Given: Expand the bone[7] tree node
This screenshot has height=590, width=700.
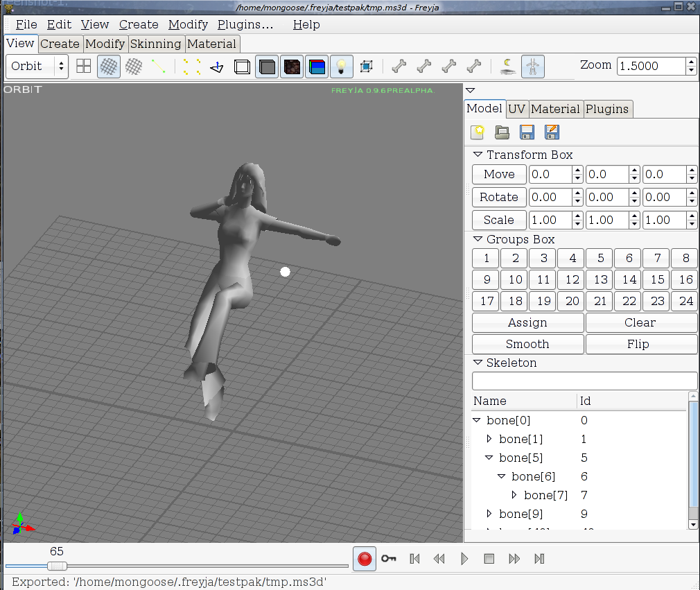Looking at the screenshot, I should [514, 495].
